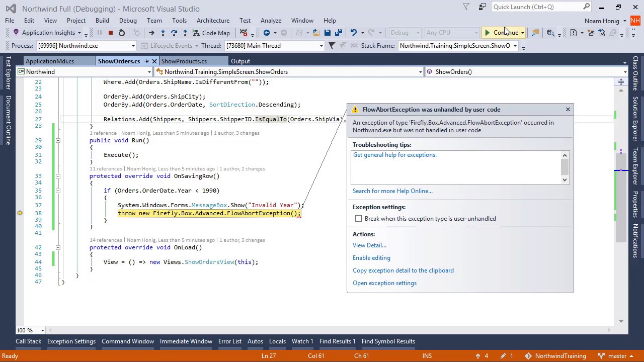Click the Application Insights lightbulb icon

[x=16, y=33]
